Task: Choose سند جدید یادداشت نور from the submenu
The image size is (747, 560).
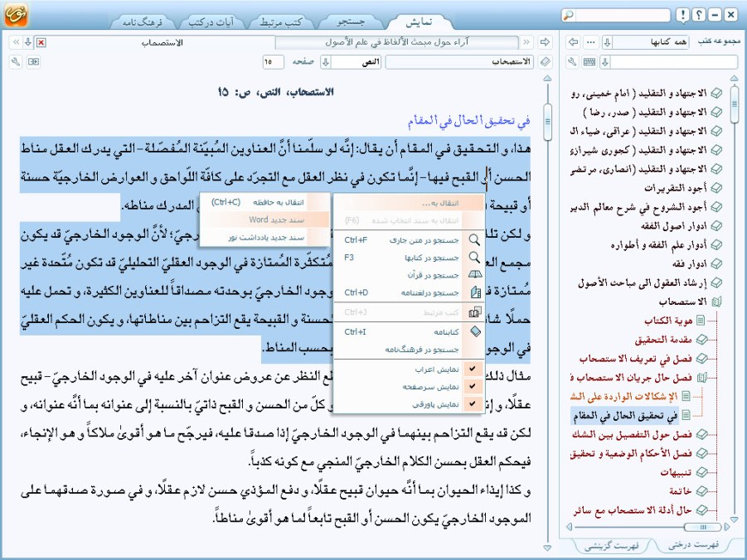Action: pos(264,237)
